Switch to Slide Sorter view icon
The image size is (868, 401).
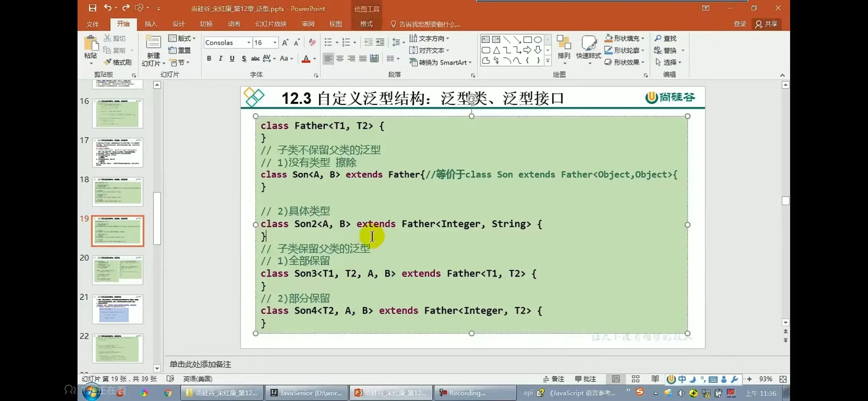point(635,379)
